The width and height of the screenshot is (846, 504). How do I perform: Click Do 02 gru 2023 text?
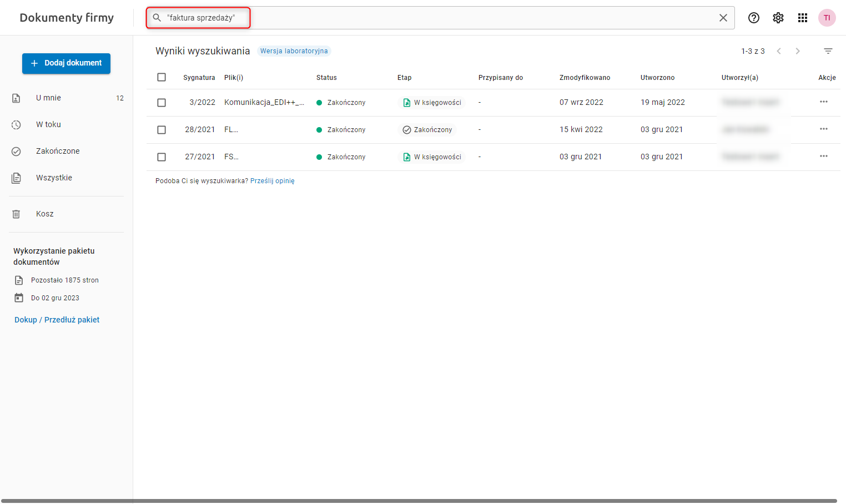55,298
